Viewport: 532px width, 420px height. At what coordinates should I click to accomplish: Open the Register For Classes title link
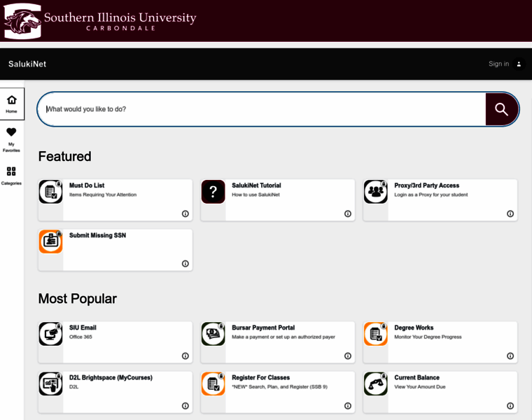(x=261, y=377)
